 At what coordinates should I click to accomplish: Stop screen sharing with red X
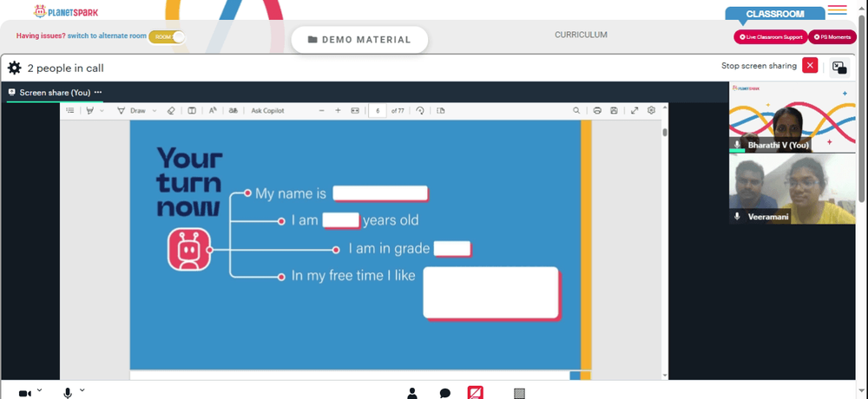pos(810,65)
